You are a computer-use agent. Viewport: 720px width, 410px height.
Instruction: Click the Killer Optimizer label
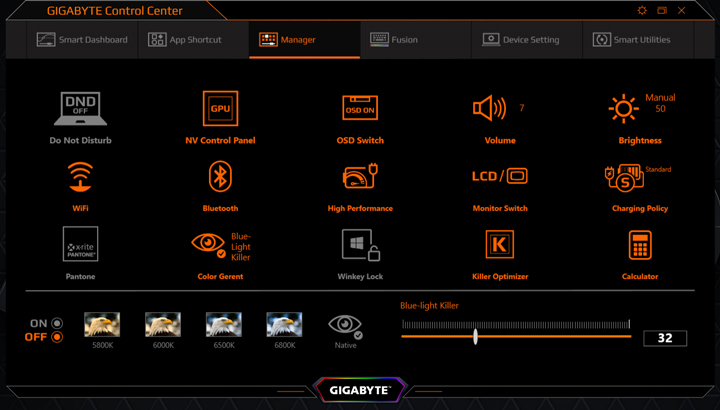[500, 276]
